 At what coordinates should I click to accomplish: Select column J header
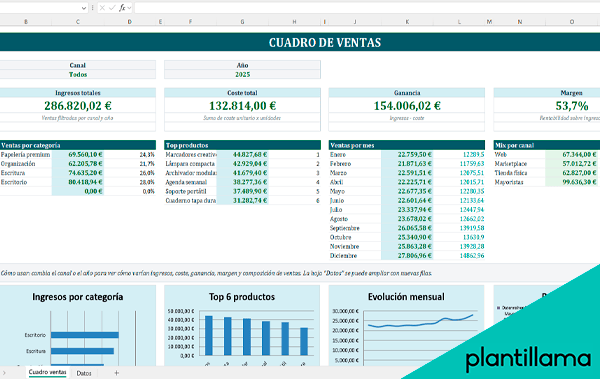[355, 22]
